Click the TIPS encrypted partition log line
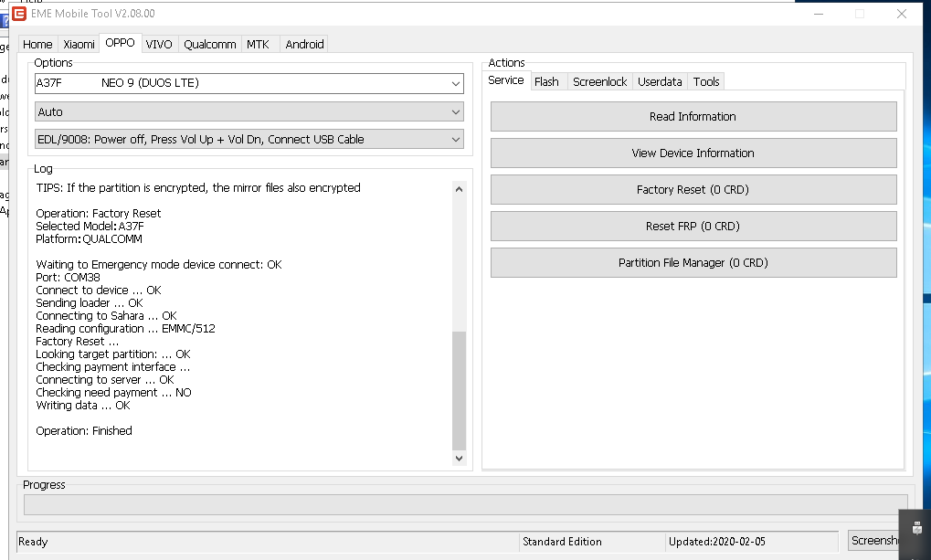 click(x=198, y=187)
